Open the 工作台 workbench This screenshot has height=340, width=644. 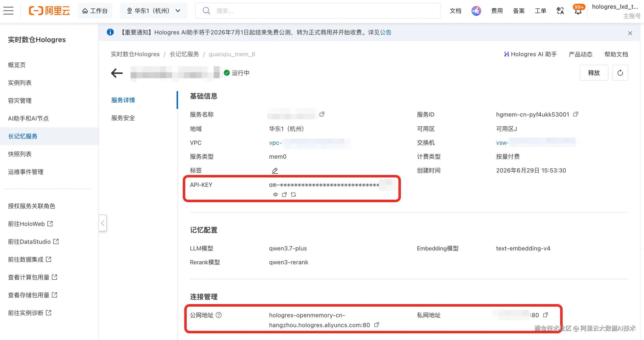coord(95,11)
